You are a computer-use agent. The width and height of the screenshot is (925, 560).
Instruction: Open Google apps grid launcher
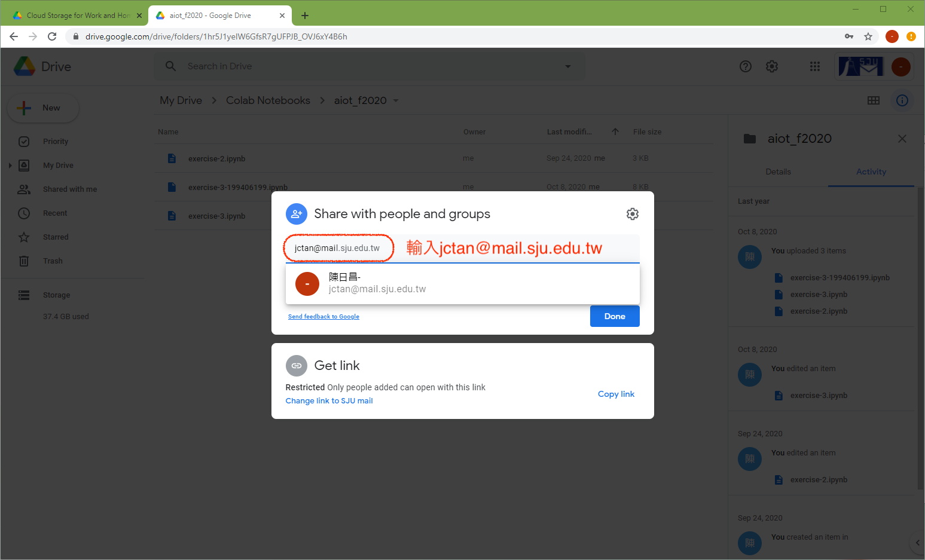click(814, 66)
